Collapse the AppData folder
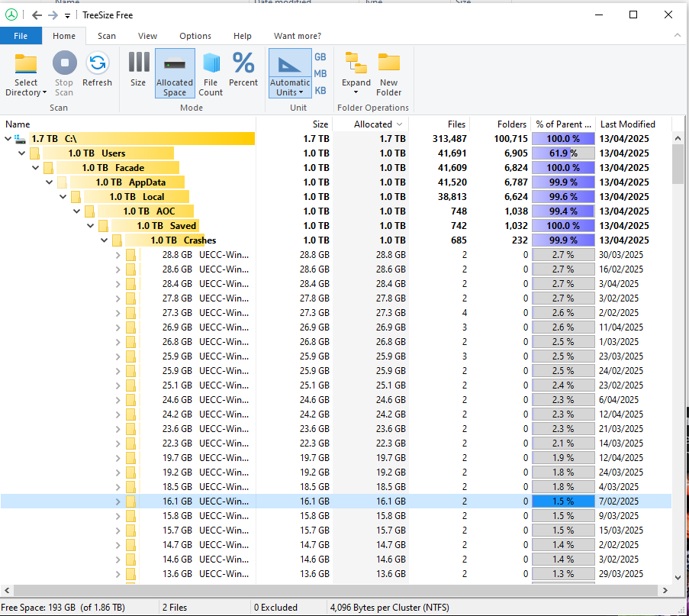The height and width of the screenshot is (616, 689). pos(49,182)
